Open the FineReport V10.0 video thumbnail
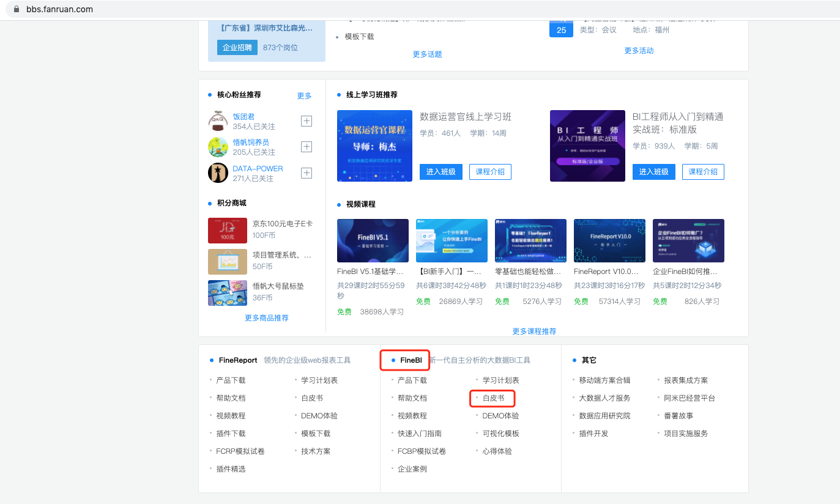 [609, 240]
